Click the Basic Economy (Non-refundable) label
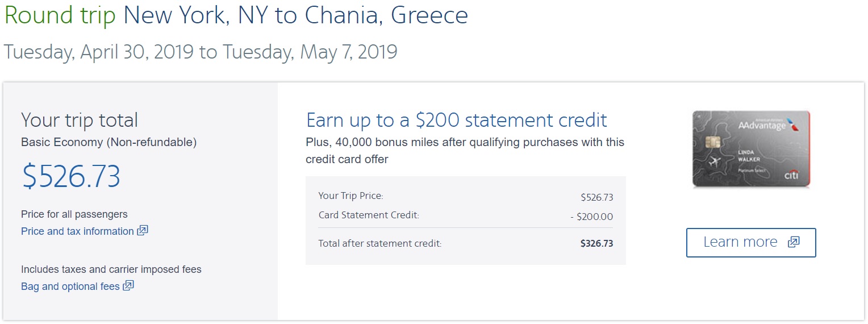 click(x=108, y=143)
